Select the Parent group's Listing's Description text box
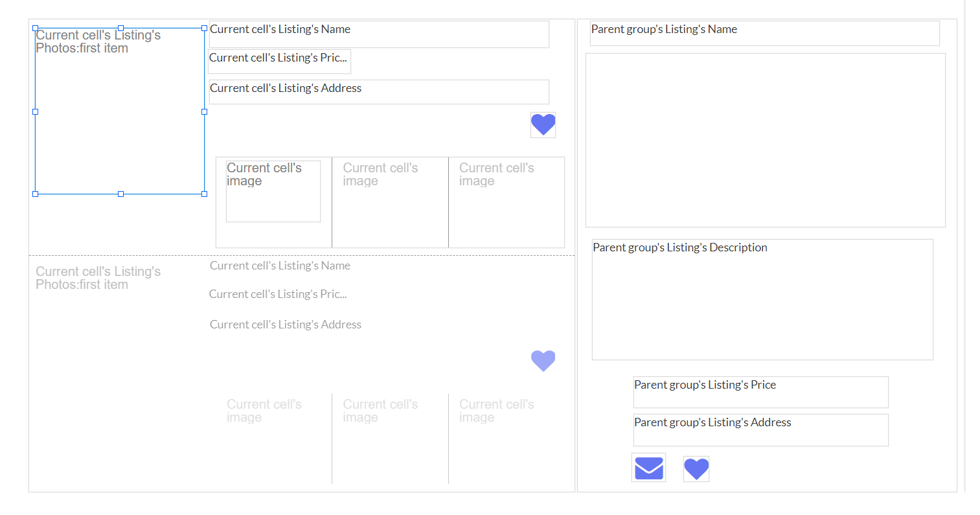This screenshot has width=980, height=515. pyautogui.click(x=762, y=299)
